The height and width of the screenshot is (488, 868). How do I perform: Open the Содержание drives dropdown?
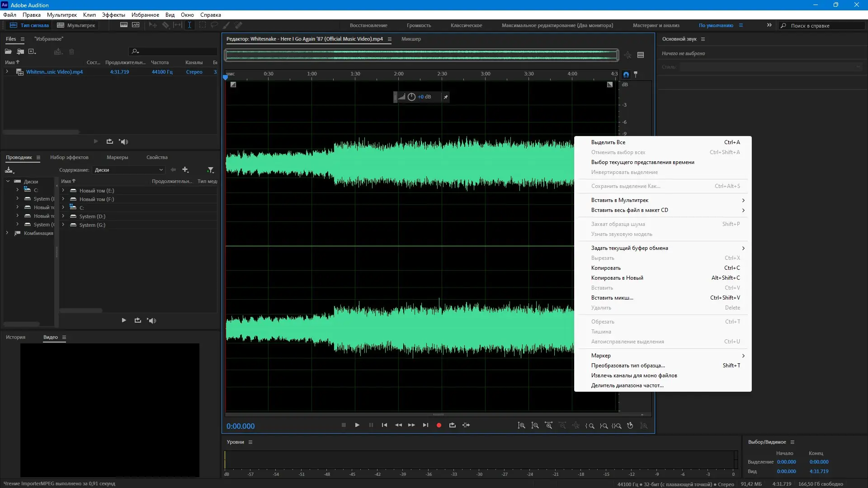(129, 170)
